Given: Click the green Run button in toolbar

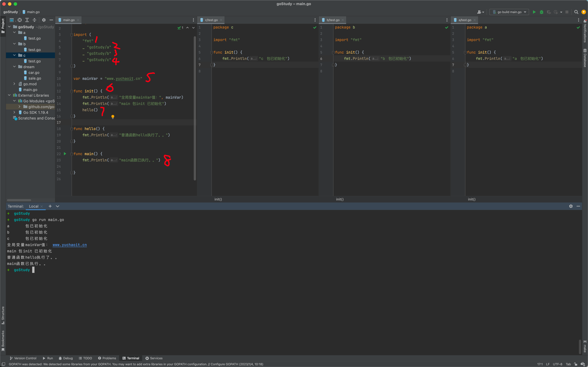Looking at the screenshot, I should [534, 12].
